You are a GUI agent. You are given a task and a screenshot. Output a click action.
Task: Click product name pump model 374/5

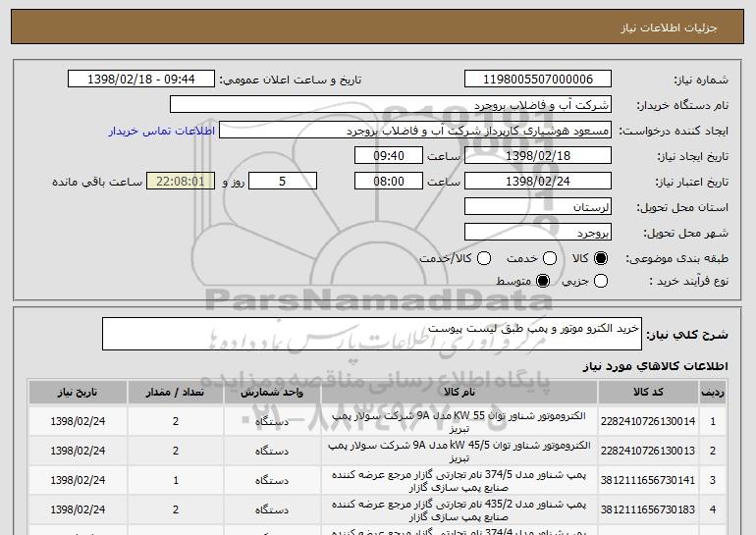[459, 481]
